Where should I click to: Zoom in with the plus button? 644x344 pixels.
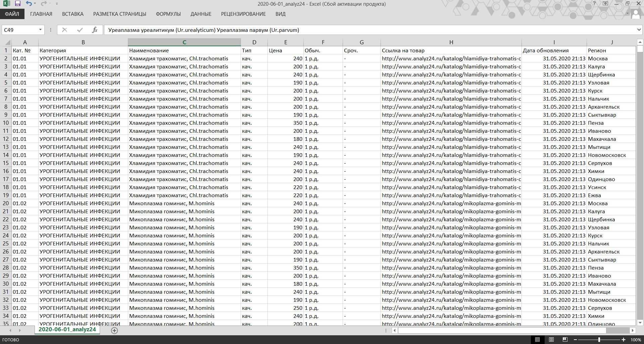pyautogui.click(x=624, y=340)
